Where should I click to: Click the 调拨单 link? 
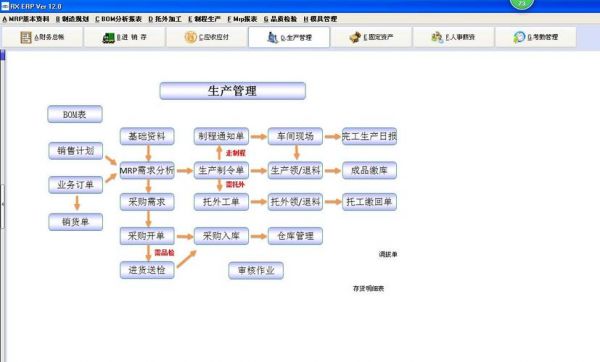tap(388, 254)
